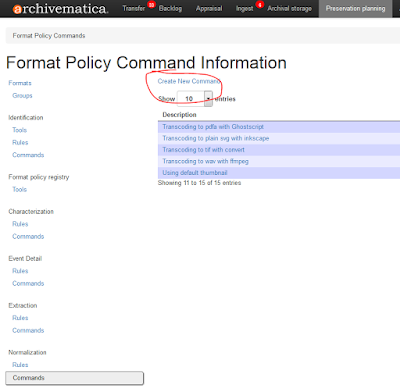This screenshot has width=400, height=392.
Task: Click the Extraction section heading
Action: (23, 306)
